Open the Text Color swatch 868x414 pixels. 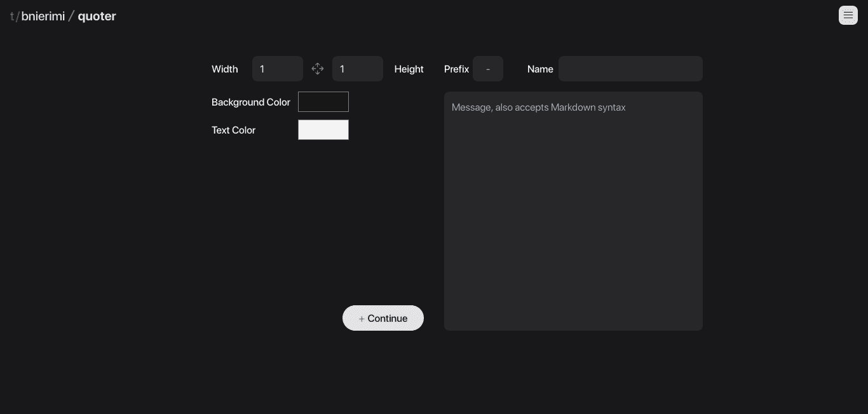click(x=323, y=130)
